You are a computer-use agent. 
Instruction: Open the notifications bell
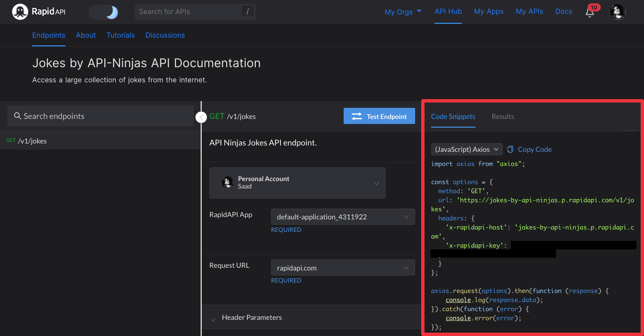coord(590,12)
